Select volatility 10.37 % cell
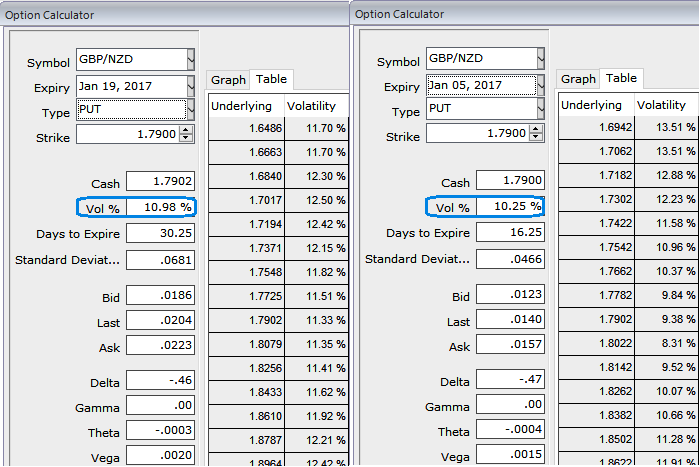The width and height of the screenshot is (700, 467). click(x=667, y=271)
